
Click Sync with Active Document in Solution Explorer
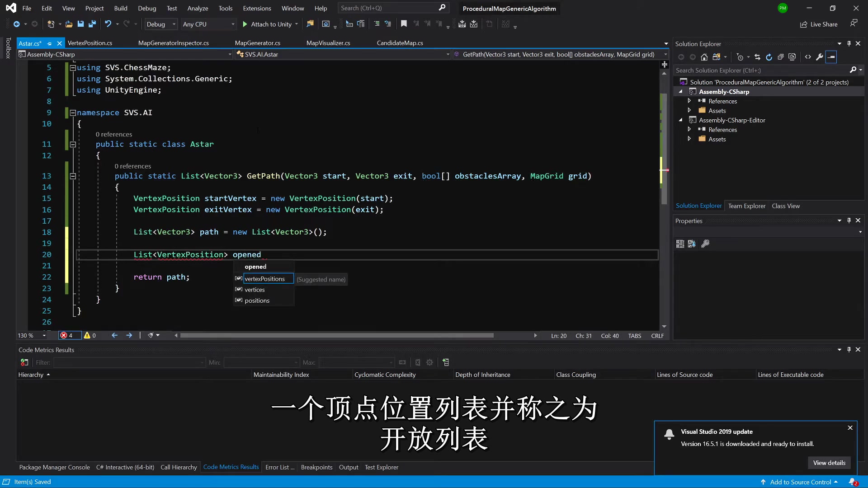757,57
